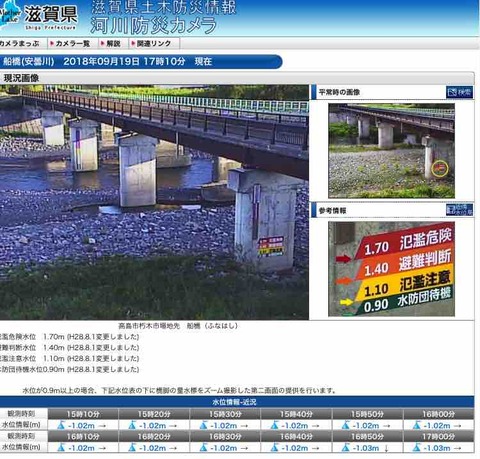Click the water-level icon under 15時20分

(132, 425)
